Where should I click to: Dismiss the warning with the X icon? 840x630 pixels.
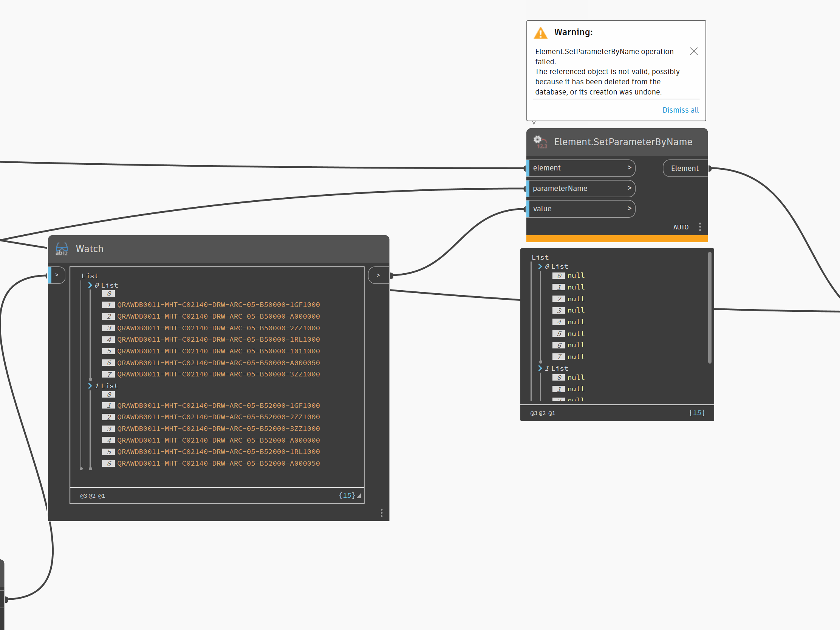pyautogui.click(x=693, y=51)
